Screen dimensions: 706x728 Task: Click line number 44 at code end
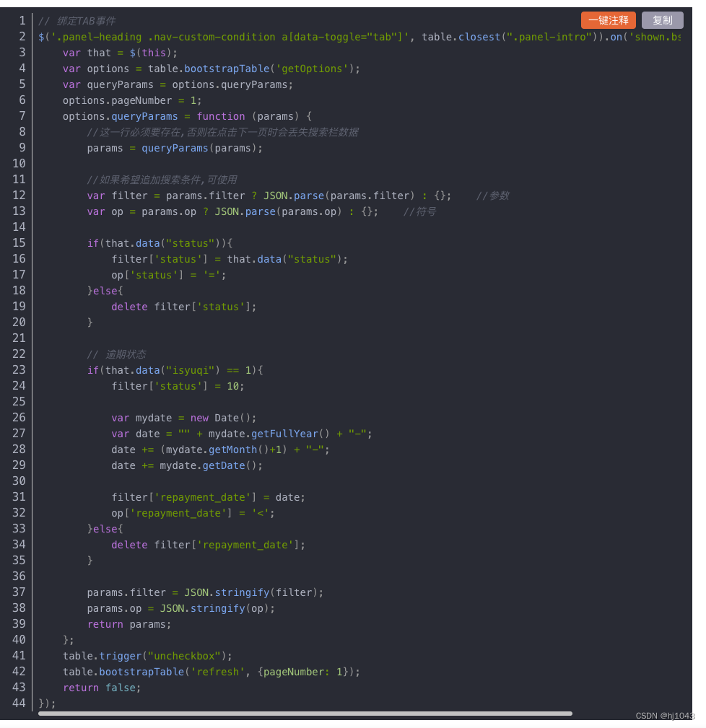[19, 703]
